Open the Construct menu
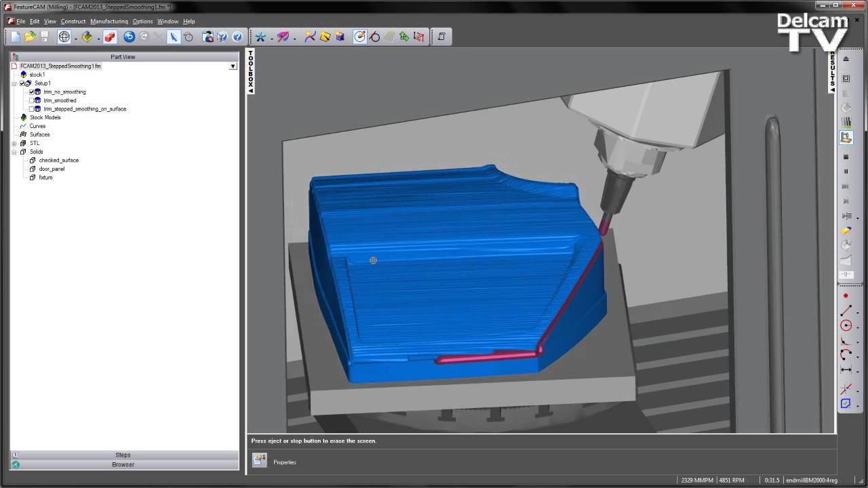 [73, 21]
